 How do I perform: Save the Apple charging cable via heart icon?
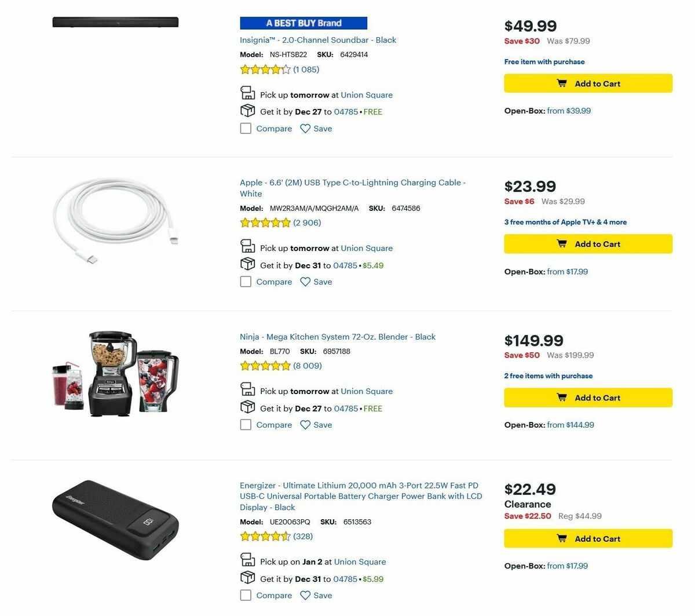click(305, 282)
